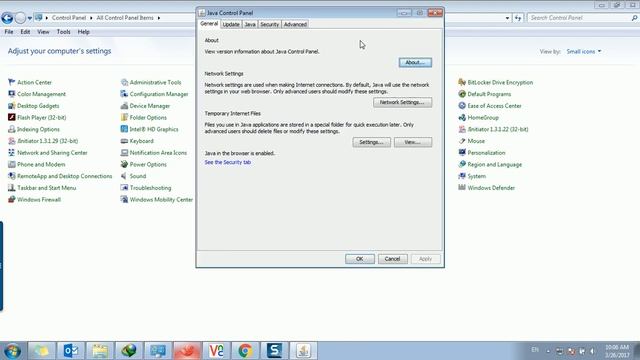Screen dimensions: 640x360
Task: Click Temporary Internet Files Settings... button
Action: (371, 142)
